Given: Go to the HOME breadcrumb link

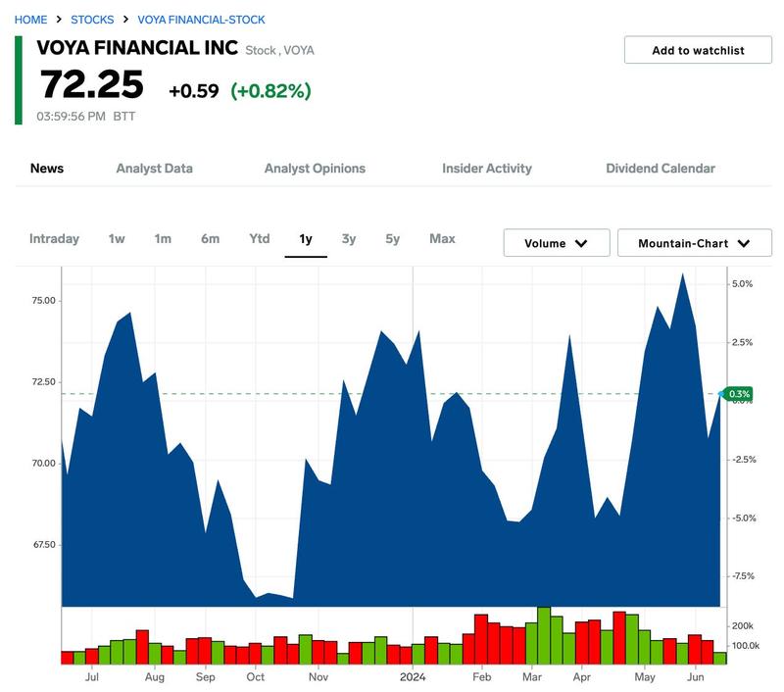Looking at the screenshot, I should (30, 20).
